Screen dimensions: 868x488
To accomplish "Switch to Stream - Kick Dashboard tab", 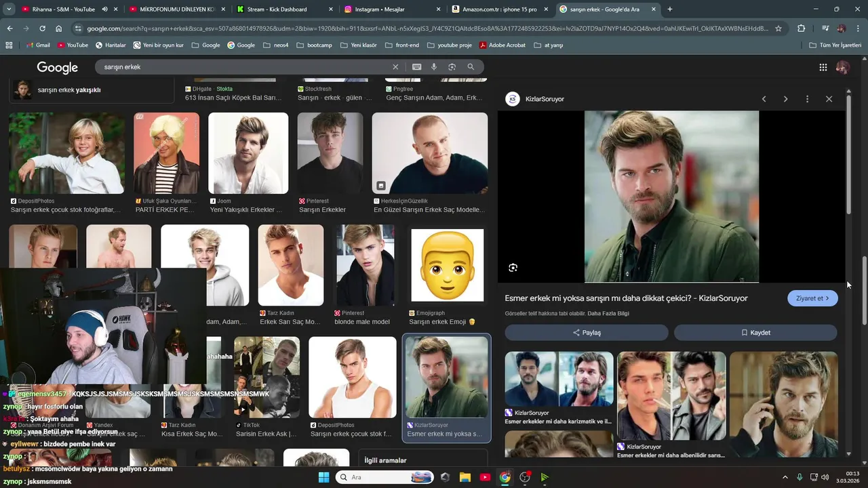I will [285, 9].
